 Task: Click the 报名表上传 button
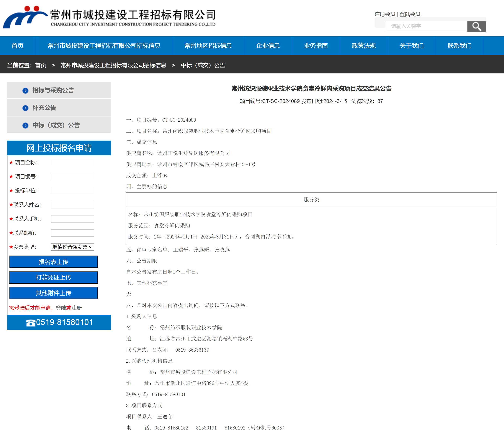53,262
